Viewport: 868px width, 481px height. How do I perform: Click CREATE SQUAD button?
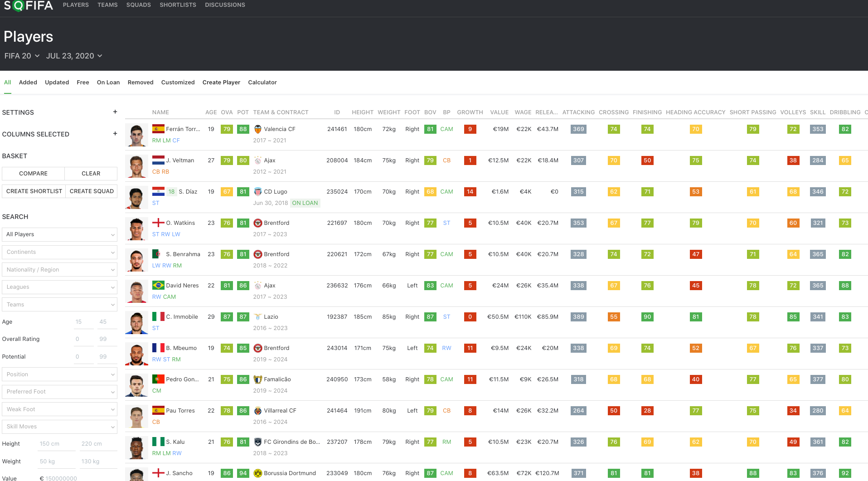point(92,191)
